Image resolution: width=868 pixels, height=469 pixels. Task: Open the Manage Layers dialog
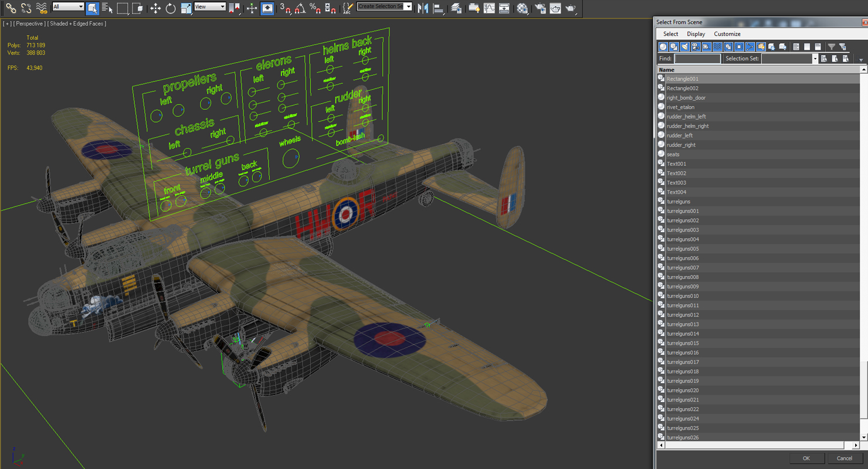click(x=456, y=8)
